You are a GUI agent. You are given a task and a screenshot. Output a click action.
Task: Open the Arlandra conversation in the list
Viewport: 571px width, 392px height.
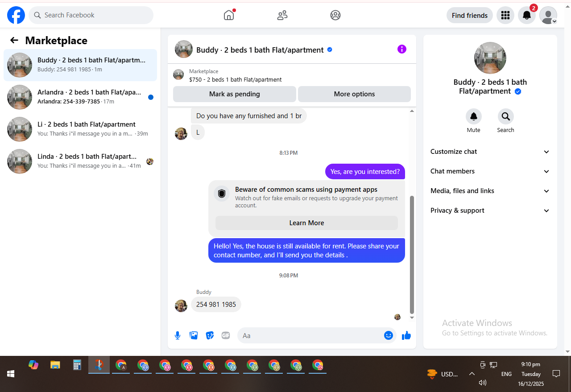tap(80, 97)
